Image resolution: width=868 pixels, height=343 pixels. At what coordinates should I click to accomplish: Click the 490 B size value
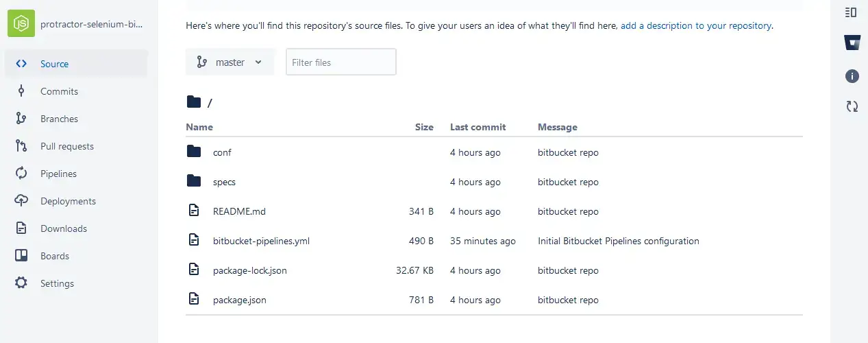[421, 241]
